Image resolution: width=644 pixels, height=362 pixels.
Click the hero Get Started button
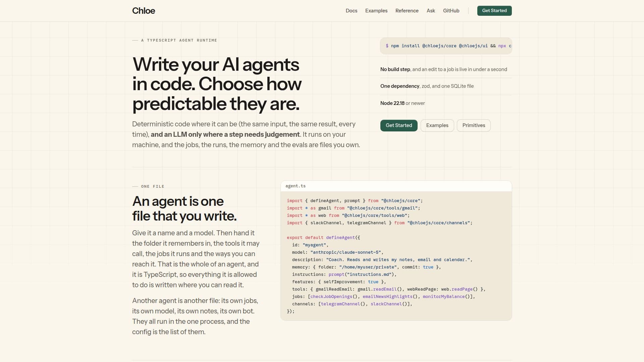click(x=398, y=125)
